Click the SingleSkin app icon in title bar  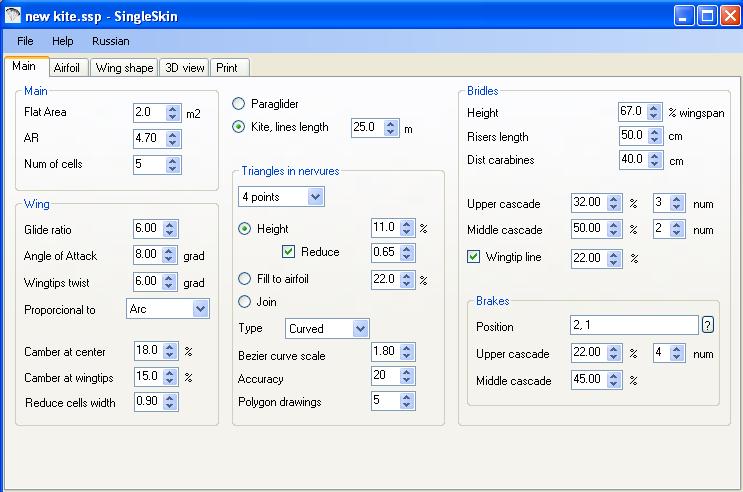pos(12,15)
